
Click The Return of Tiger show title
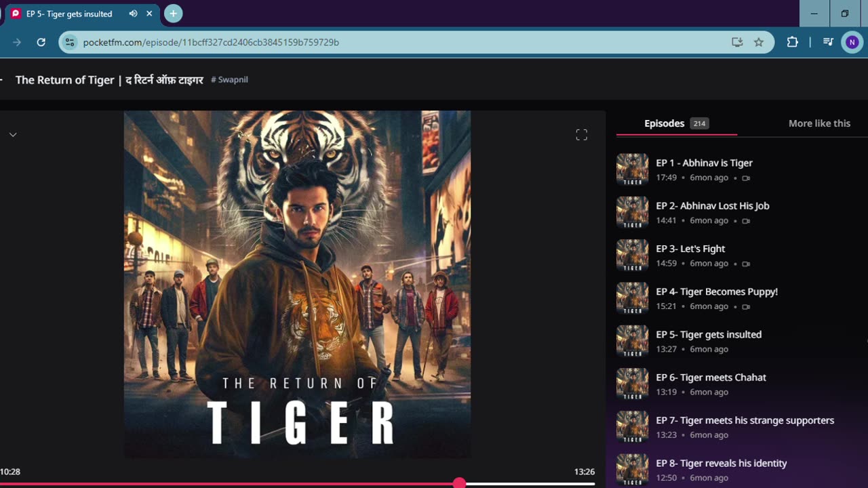[x=109, y=80]
